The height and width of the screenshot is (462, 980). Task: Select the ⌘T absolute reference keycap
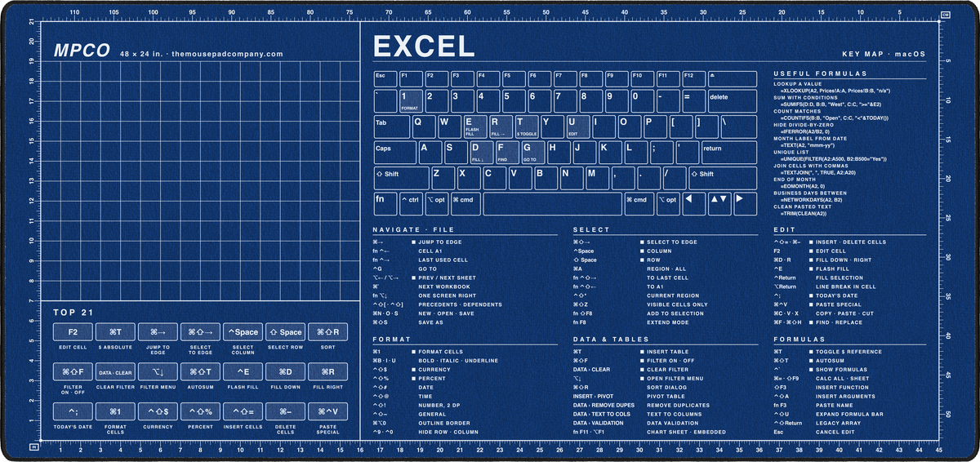pyautogui.click(x=115, y=332)
